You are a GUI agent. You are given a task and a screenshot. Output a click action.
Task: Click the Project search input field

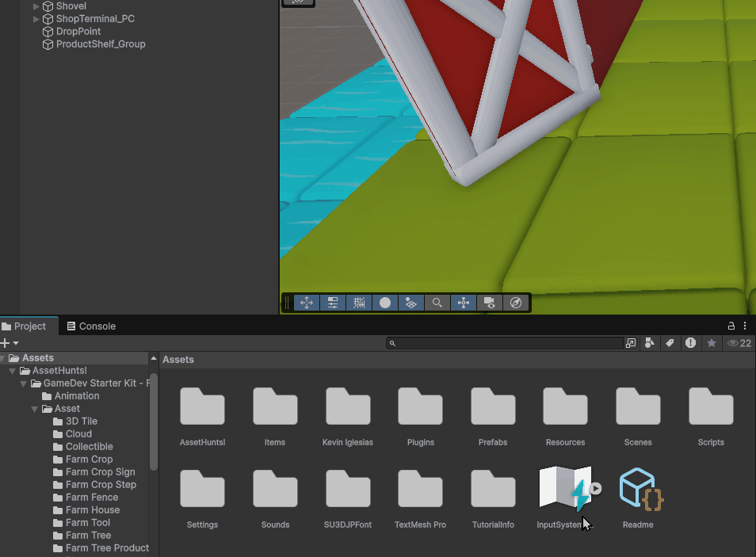tap(507, 343)
